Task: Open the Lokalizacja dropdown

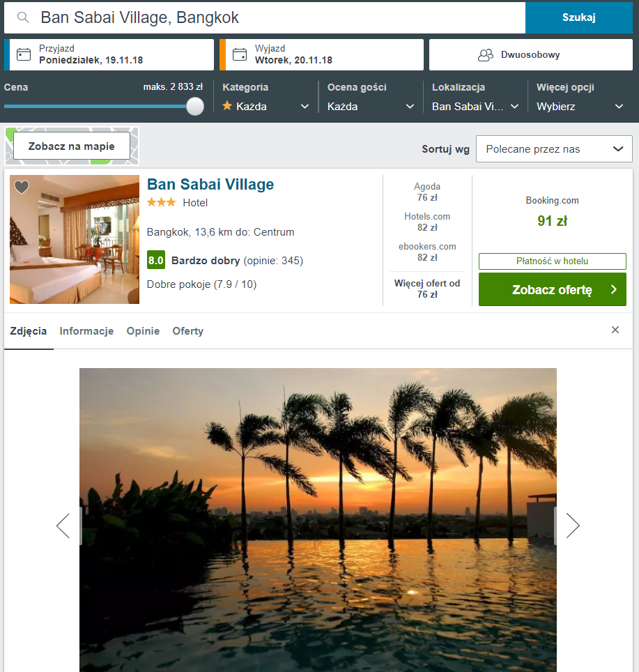Action: [x=475, y=106]
